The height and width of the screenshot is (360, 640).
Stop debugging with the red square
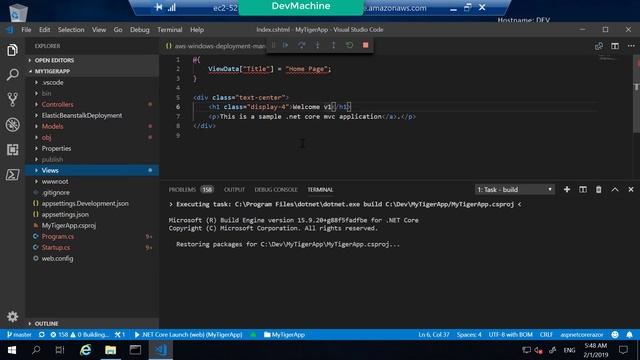pos(365,45)
